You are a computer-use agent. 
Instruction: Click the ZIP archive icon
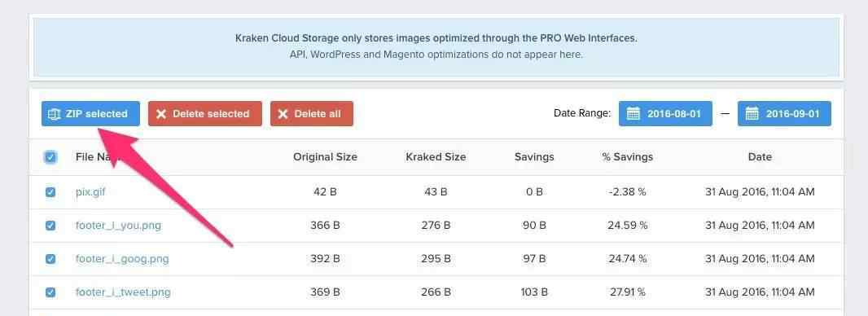tap(54, 114)
